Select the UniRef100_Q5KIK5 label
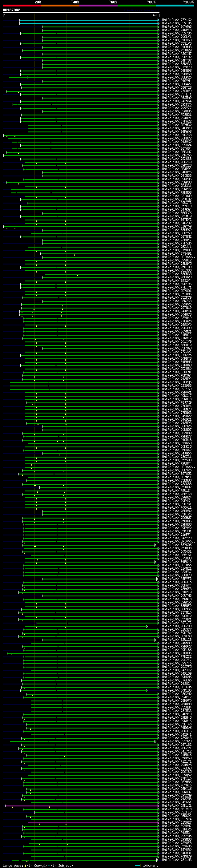 point(177,515)
